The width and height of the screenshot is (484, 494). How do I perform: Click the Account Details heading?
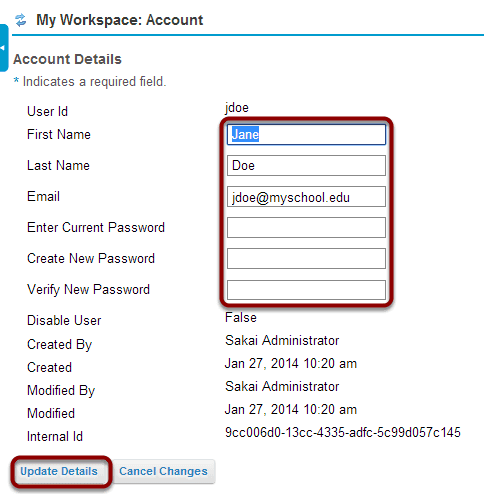[x=67, y=59]
